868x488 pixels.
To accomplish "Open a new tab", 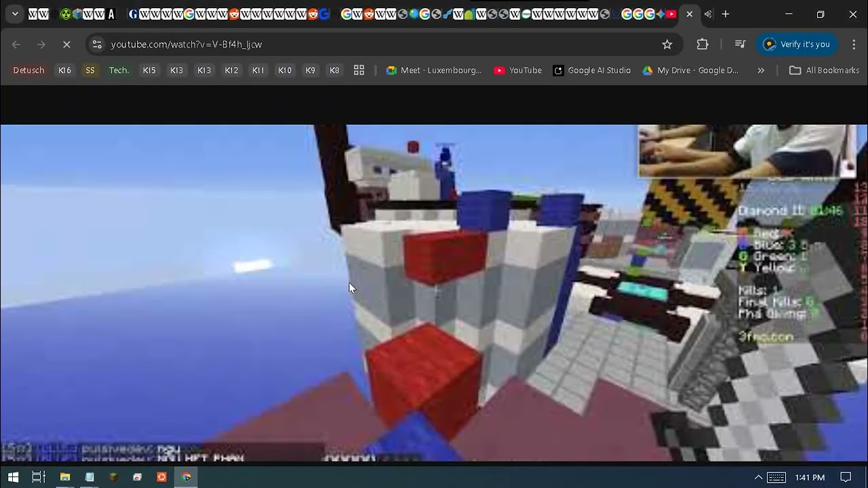I will (x=726, y=14).
